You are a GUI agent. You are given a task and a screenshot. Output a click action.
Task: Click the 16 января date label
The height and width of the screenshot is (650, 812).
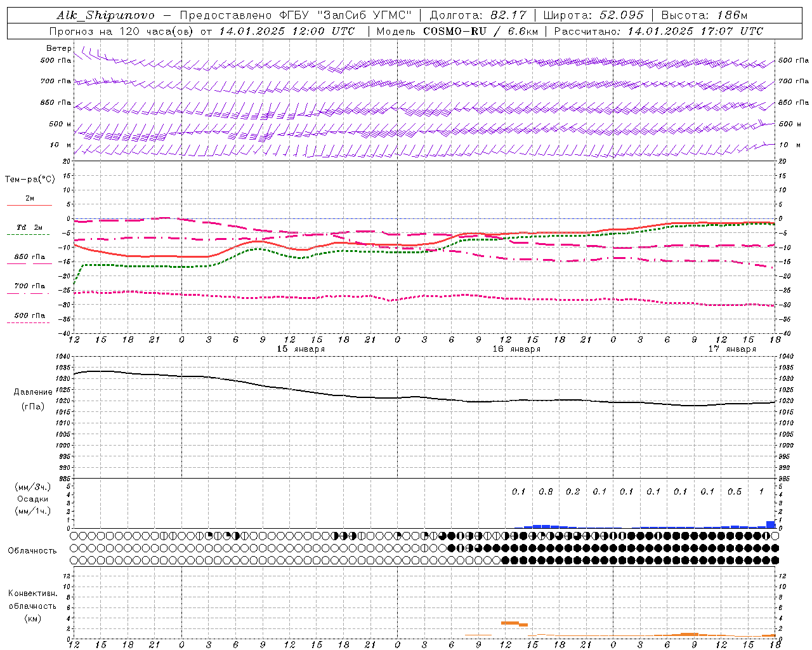click(516, 349)
